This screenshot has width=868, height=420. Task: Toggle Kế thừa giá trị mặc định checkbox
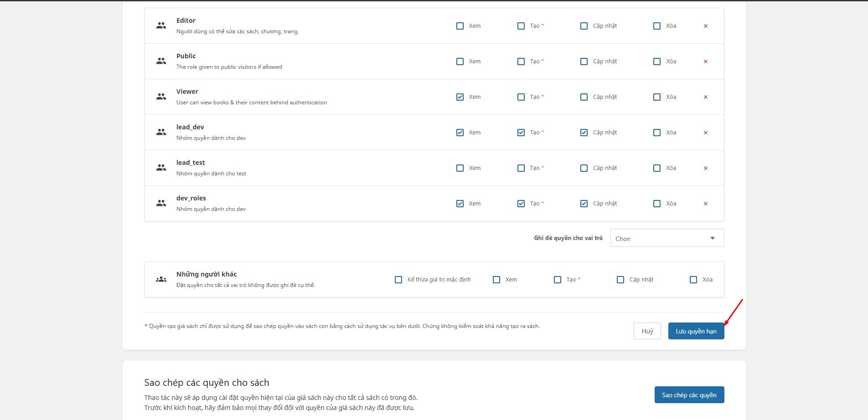coord(398,280)
